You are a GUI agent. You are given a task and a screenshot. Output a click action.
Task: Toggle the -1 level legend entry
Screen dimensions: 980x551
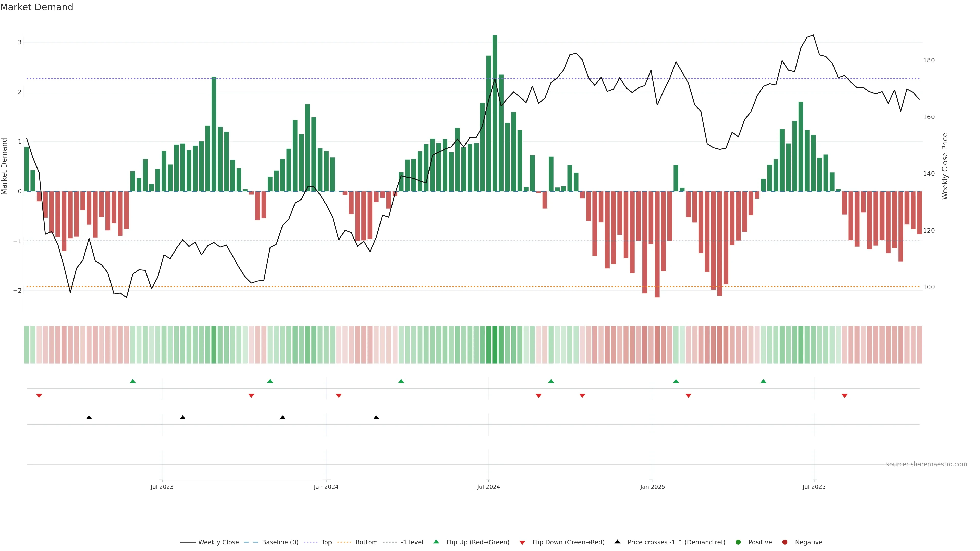tap(412, 542)
